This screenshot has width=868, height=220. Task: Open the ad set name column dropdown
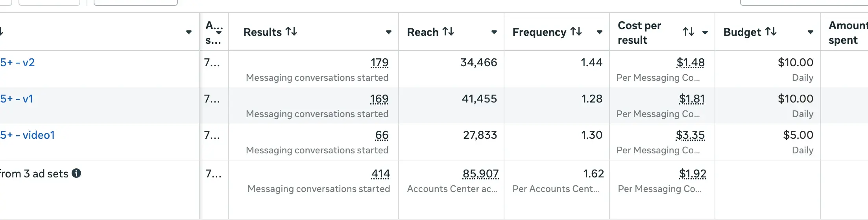189,32
